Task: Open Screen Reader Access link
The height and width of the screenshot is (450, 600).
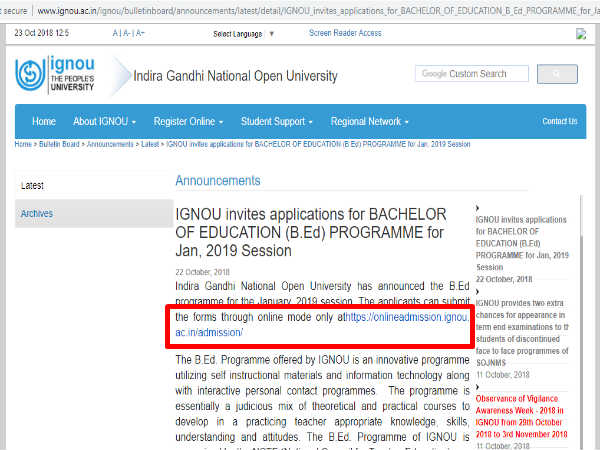Action: [345, 33]
